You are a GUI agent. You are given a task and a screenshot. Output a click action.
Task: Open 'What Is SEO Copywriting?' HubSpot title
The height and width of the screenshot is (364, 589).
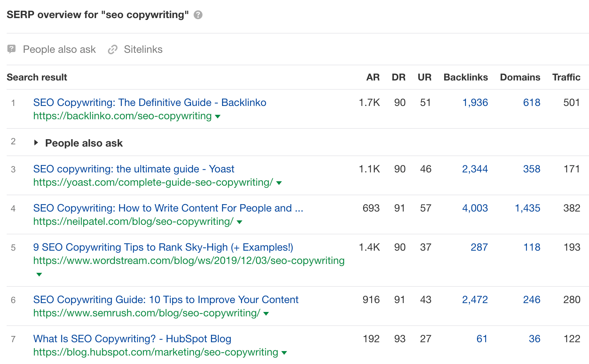pyautogui.click(x=132, y=339)
